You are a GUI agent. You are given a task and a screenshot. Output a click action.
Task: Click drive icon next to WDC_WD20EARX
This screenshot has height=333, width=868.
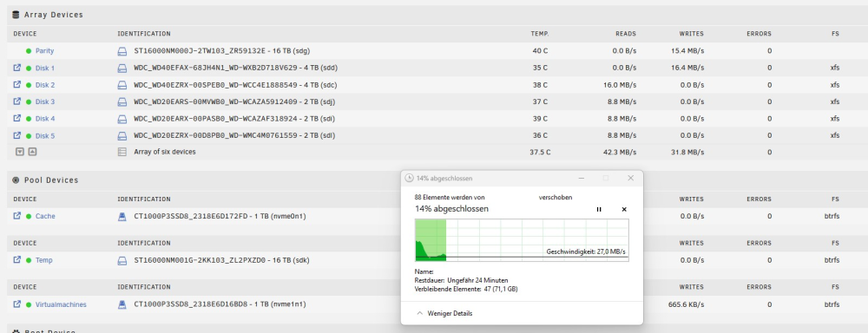point(122,119)
